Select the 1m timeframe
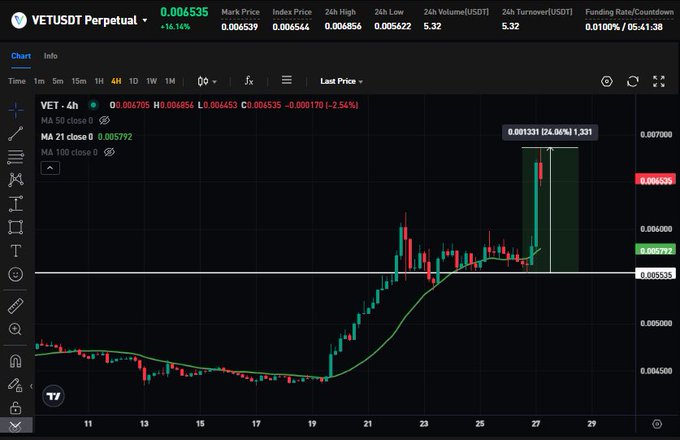 pos(39,81)
